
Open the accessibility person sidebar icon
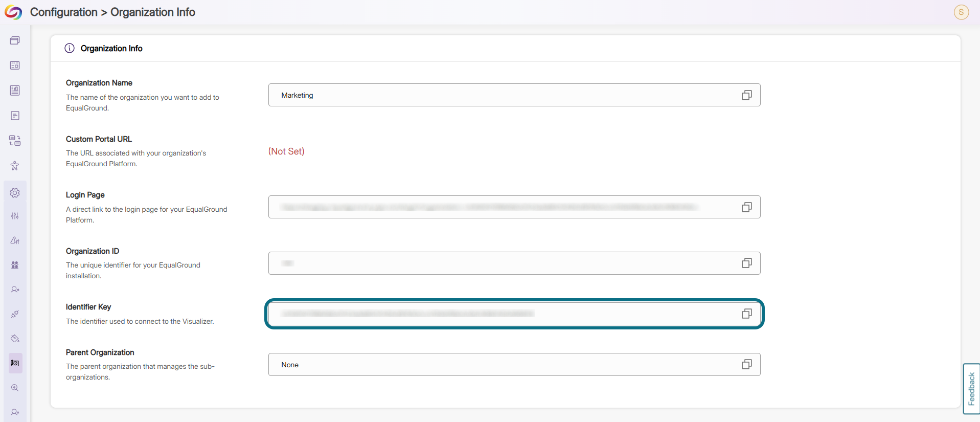(x=15, y=166)
